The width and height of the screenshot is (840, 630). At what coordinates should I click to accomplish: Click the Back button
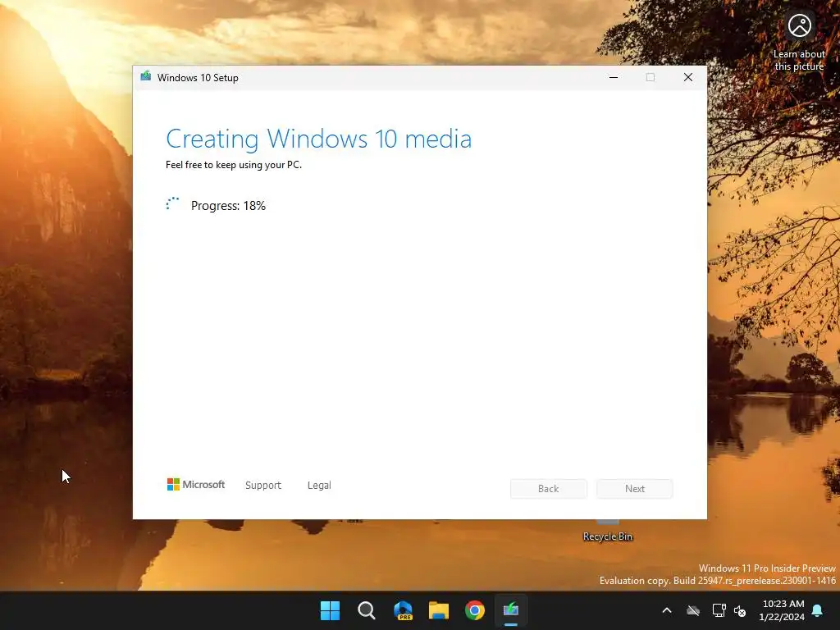click(x=549, y=489)
